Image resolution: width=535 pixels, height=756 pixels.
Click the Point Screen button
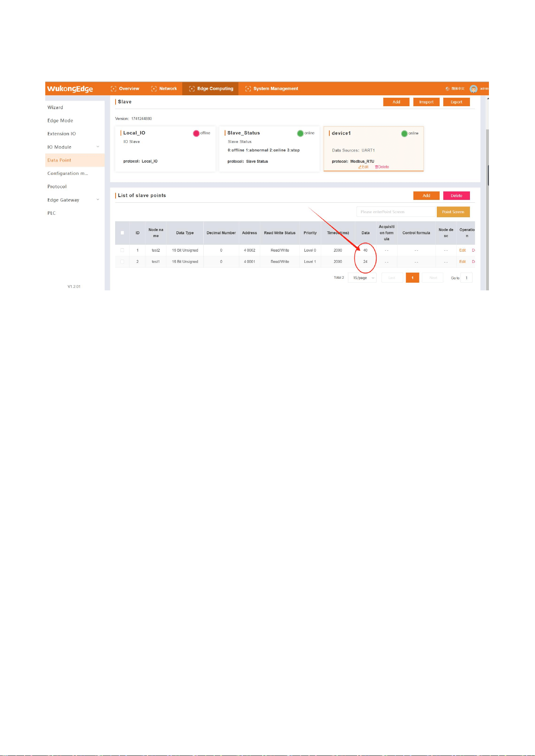(x=453, y=212)
